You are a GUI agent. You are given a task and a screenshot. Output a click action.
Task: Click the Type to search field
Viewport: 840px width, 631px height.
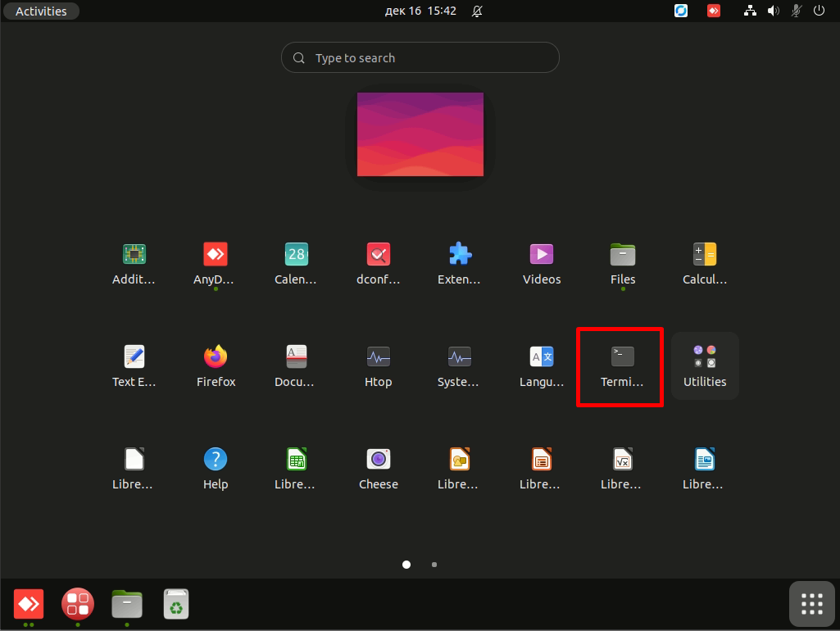(420, 58)
